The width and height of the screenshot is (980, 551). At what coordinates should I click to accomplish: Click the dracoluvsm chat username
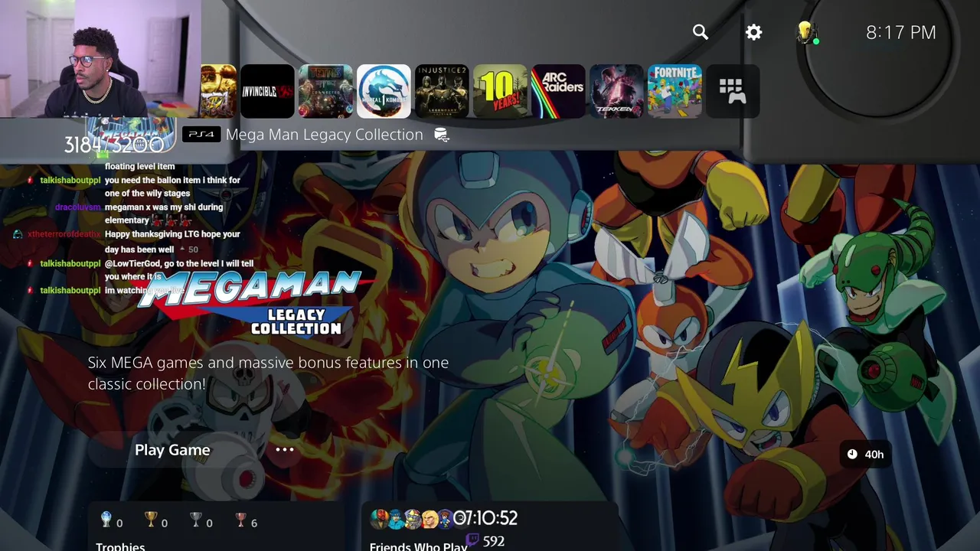[x=77, y=207]
